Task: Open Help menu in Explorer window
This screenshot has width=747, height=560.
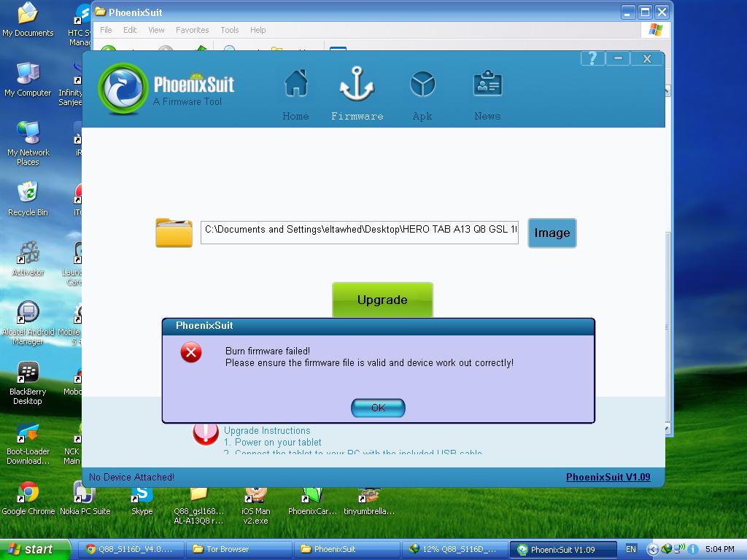Action: click(258, 30)
